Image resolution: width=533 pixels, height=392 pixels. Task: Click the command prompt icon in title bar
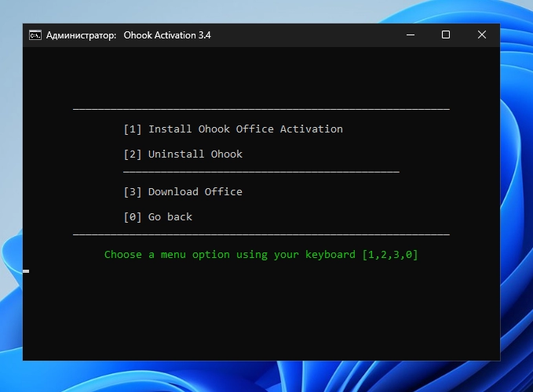click(x=35, y=34)
